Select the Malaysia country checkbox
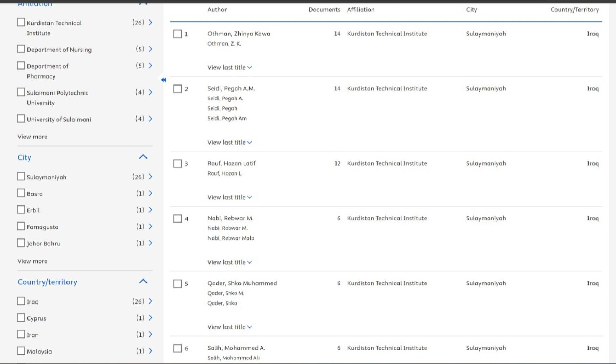The image size is (616, 364). click(21, 350)
